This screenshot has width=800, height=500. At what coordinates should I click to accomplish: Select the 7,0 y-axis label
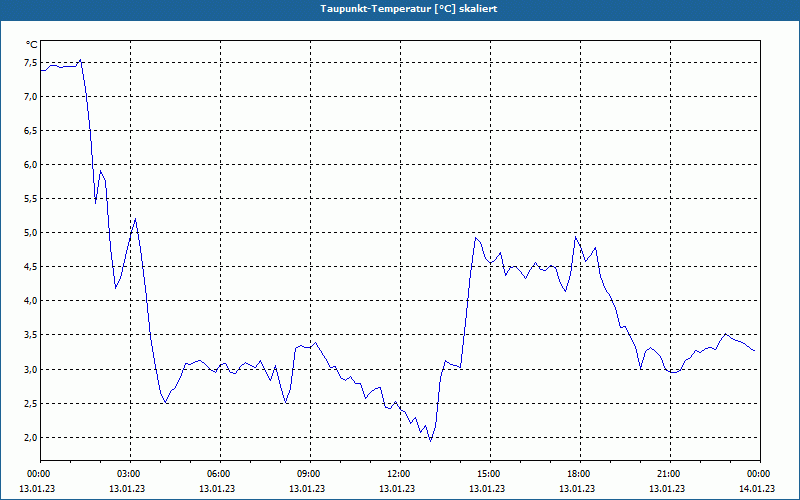click(x=30, y=96)
